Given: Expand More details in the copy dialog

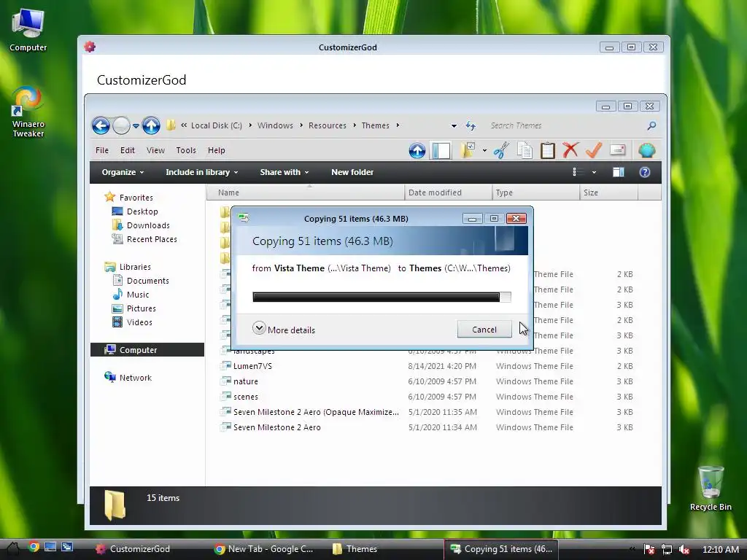Looking at the screenshot, I should pyautogui.click(x=284, y=330).
